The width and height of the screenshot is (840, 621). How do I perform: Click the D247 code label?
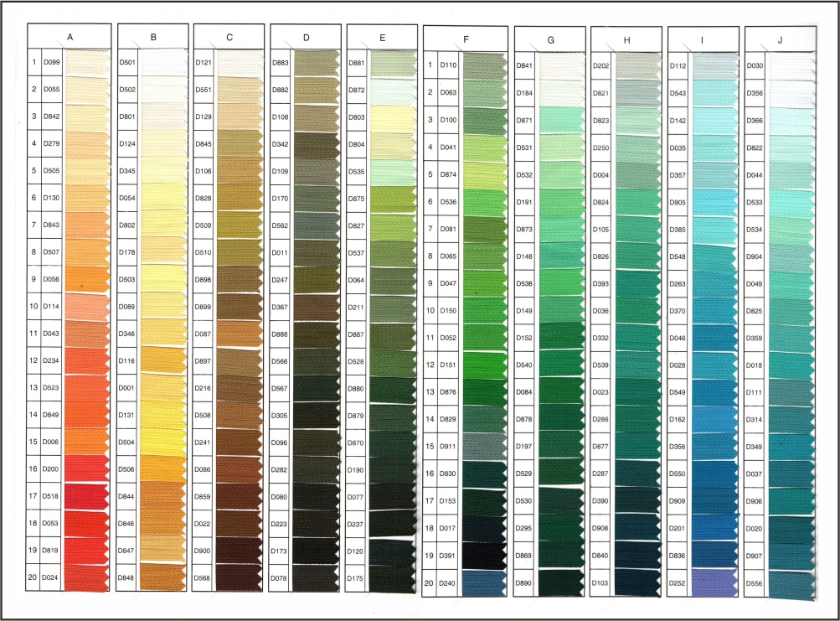[280, 280]
